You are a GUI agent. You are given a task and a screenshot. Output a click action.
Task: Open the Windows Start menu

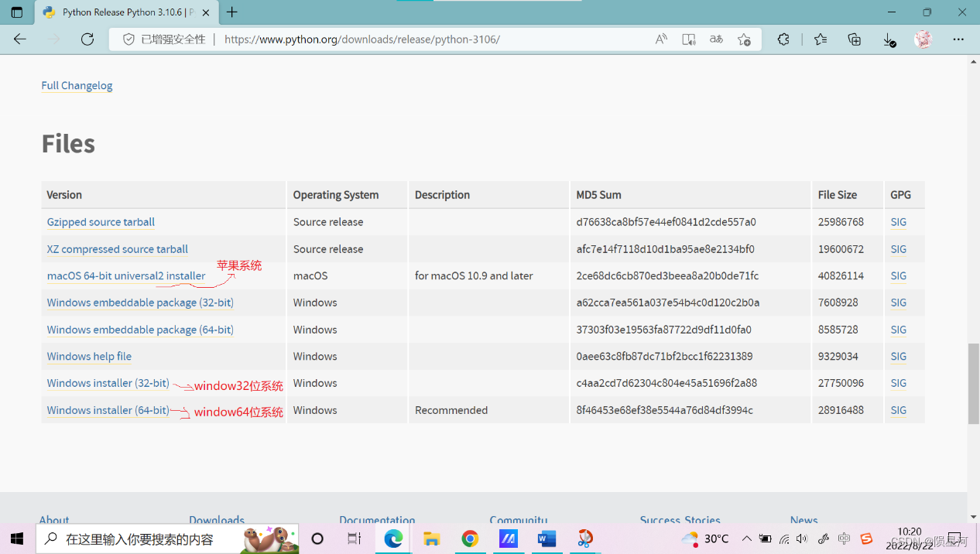[x=17, y=539]
